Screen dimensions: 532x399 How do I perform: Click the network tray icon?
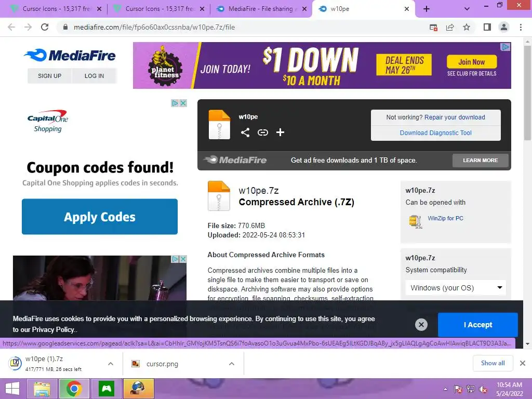tap(471, 389)
